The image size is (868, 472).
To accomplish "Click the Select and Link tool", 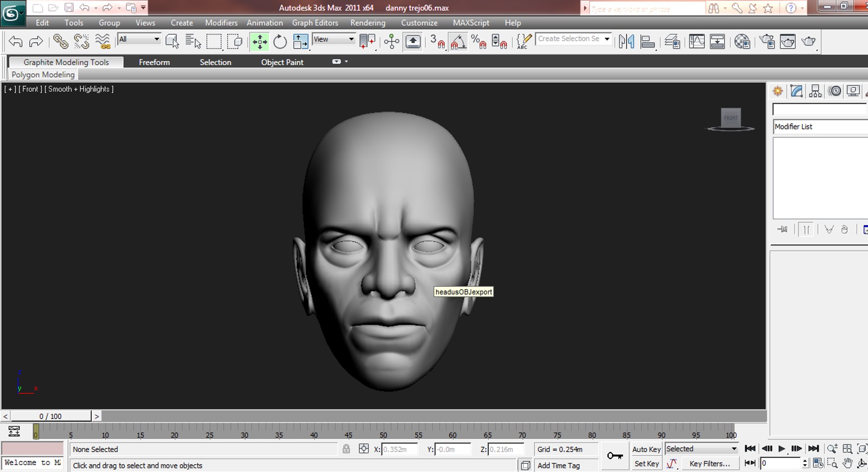I will click(x=60, y=42).
